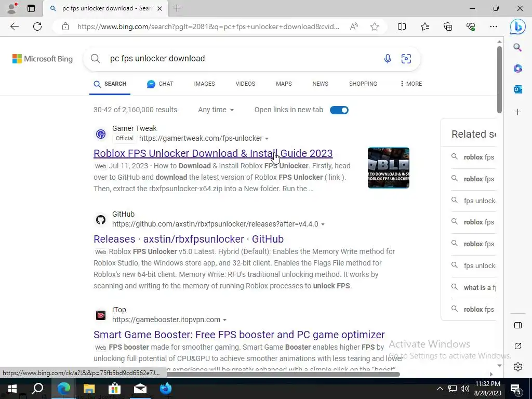
Task: Open Mail app from taskbar
Action: click(140, 389)
